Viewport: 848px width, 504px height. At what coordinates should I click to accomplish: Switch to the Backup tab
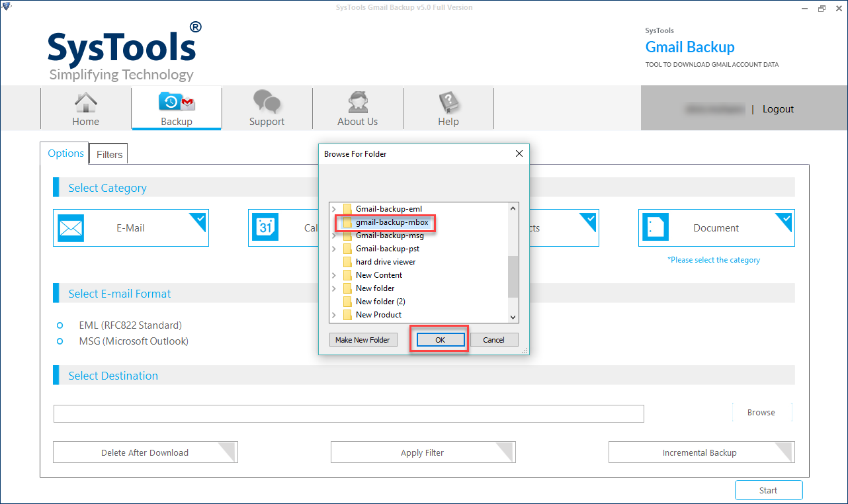[x=177, y=108]
